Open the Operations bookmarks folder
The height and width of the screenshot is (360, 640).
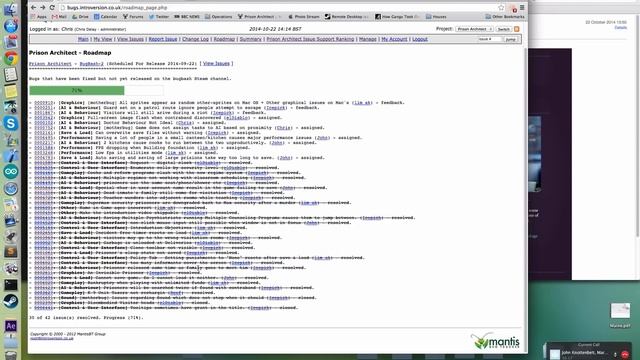(218, 17)
